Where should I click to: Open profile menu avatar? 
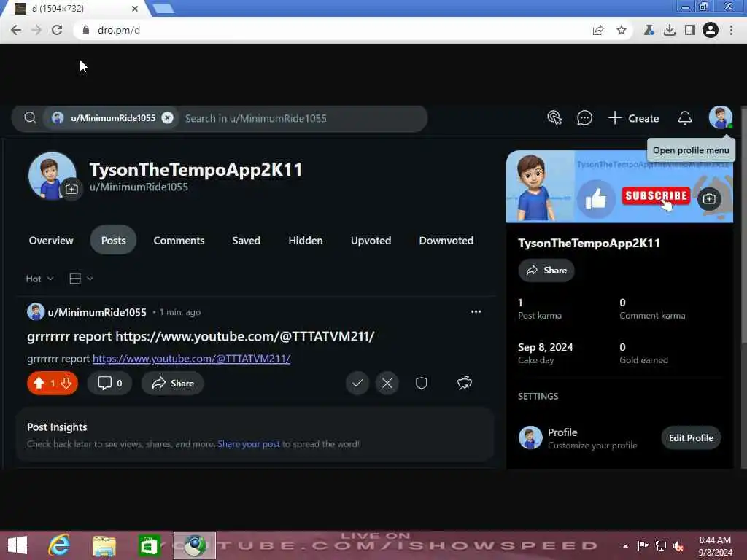click(720, 117)
